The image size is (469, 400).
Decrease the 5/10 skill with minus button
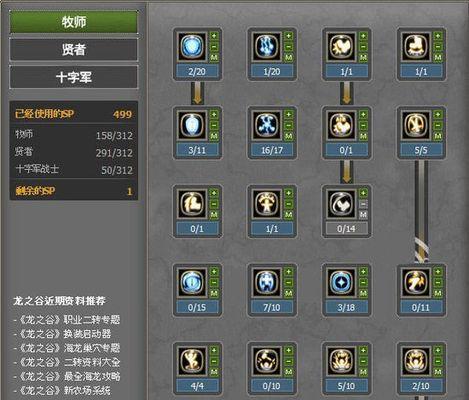[363, 361]
